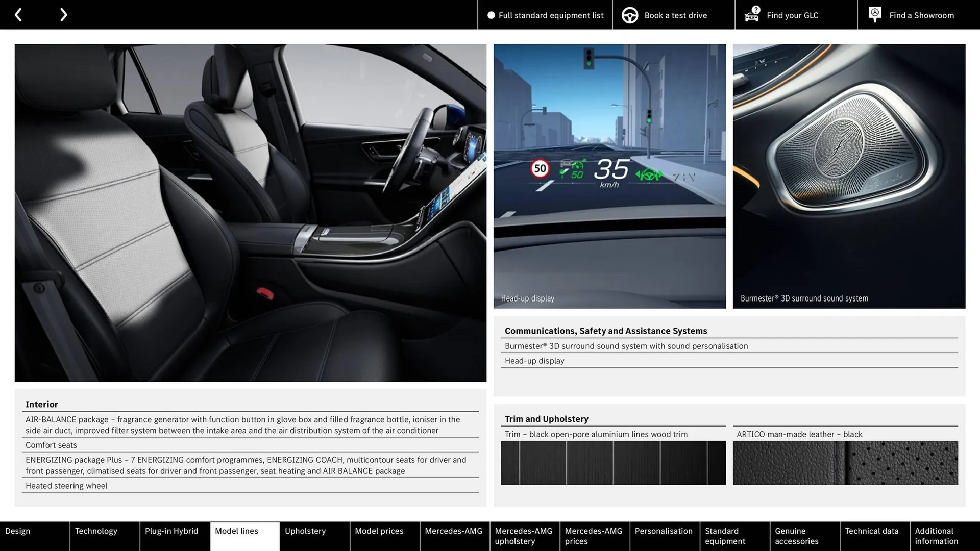Screen dimensions: 980x551
Task: Click the dot icon beside Full standard equipment list
Action: tap(491, 15)
